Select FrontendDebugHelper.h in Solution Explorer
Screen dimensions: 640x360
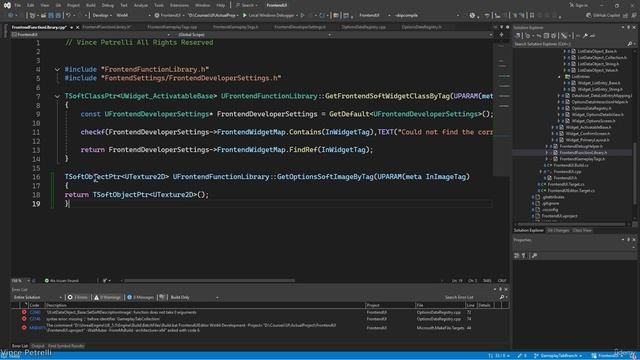pyautogui.click(x=581, y=146)
